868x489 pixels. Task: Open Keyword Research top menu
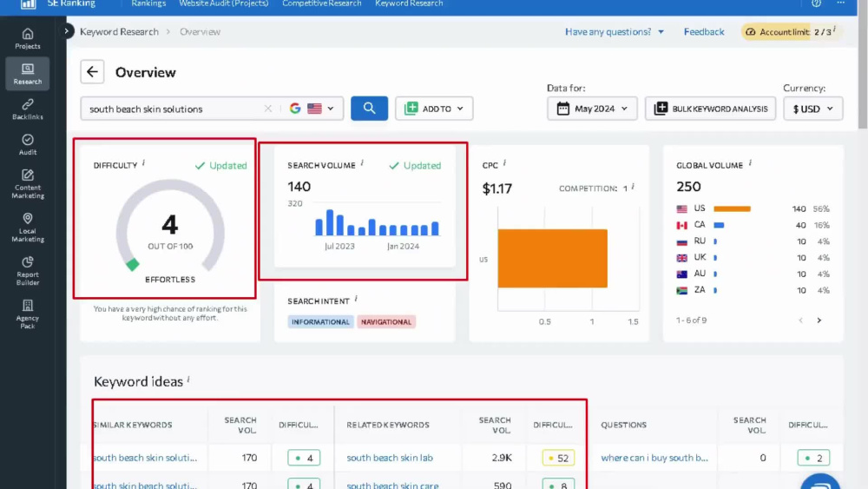[x=409, y=3]
